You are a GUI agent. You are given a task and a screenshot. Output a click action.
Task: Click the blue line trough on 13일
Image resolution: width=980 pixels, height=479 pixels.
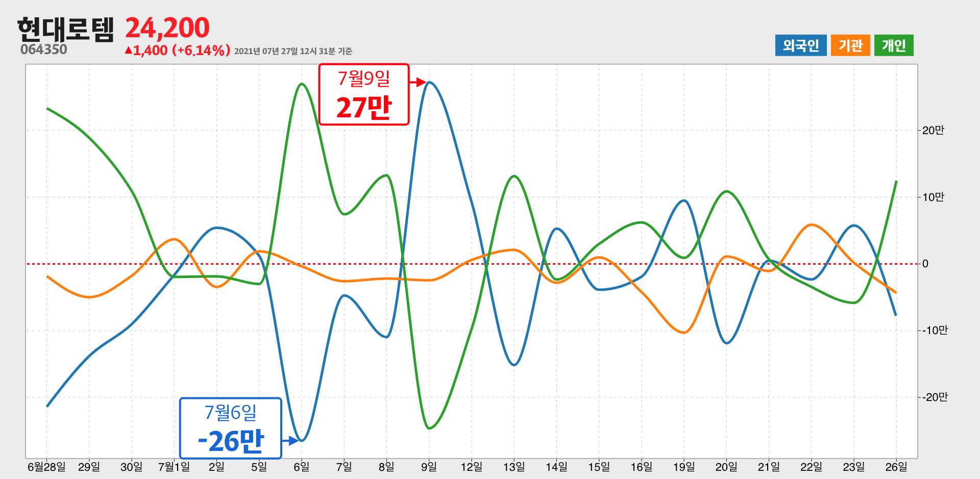pyautogui.click(x=514, y=365)
